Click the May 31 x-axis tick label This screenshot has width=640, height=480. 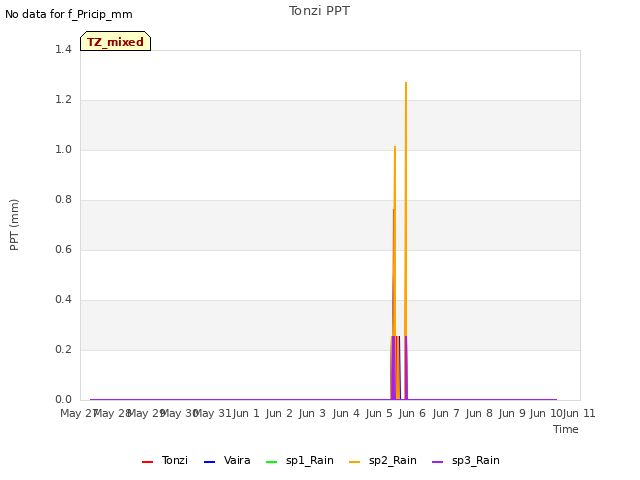pyautogui.click(x=212, y=413)
